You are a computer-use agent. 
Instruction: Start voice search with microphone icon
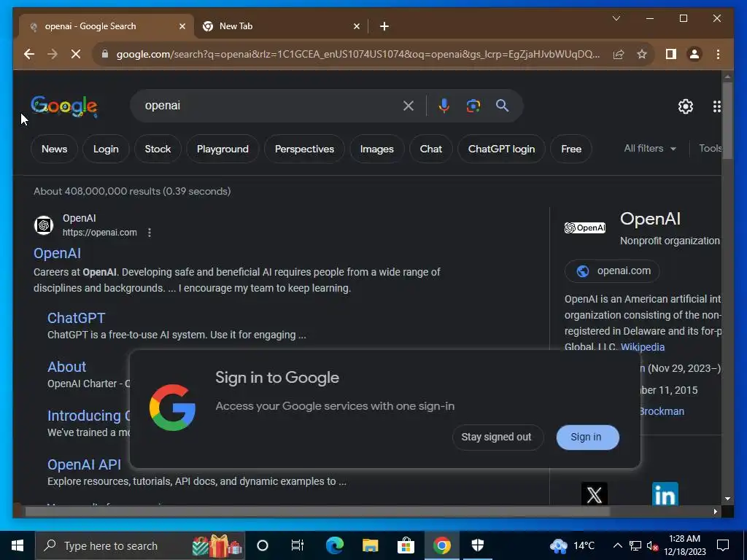coord(444,106)
